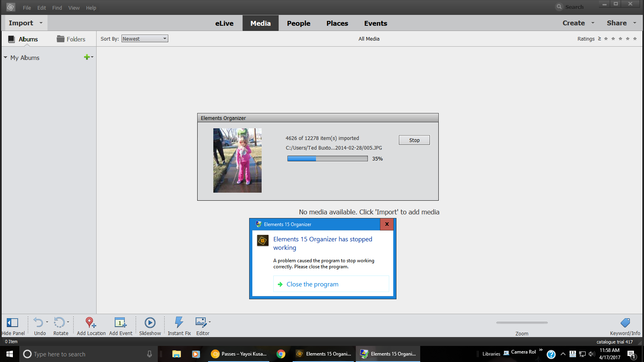Expand the Import dropdown arrow
The height and width of the screenshot is (362, 644).
[41, 23]
